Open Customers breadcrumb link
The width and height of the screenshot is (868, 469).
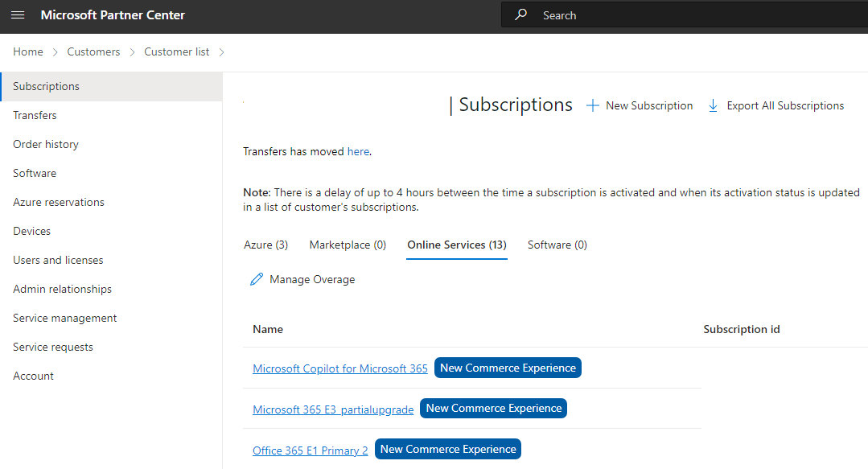(x=93, y=51)
